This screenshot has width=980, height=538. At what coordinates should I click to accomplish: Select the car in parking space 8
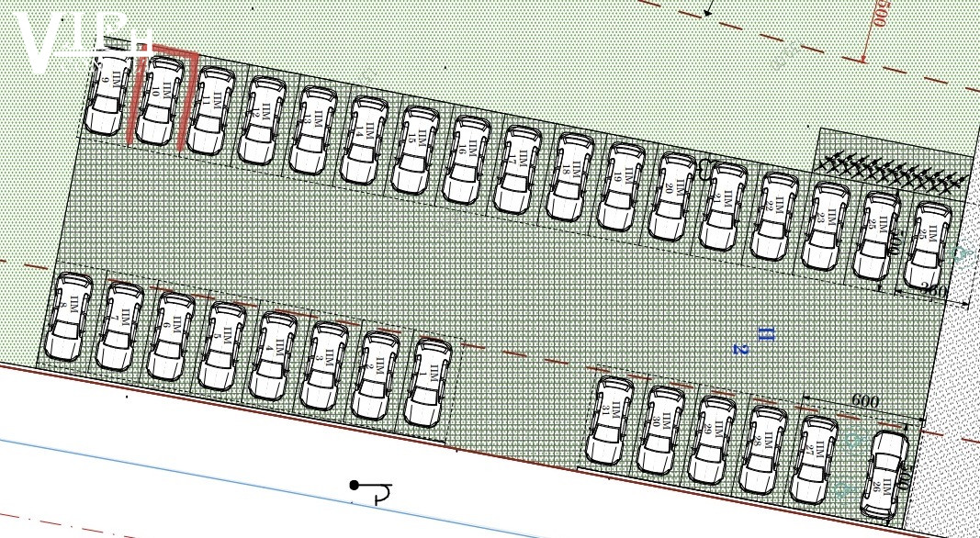[x=69, y=317]
